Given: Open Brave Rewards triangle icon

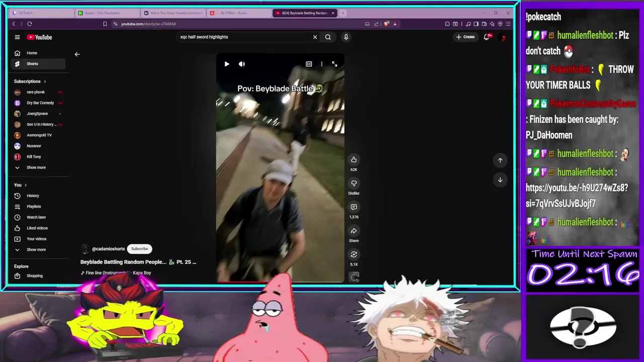Looking at the screenshot, I should pyautogui.click(x=395, y=24).
